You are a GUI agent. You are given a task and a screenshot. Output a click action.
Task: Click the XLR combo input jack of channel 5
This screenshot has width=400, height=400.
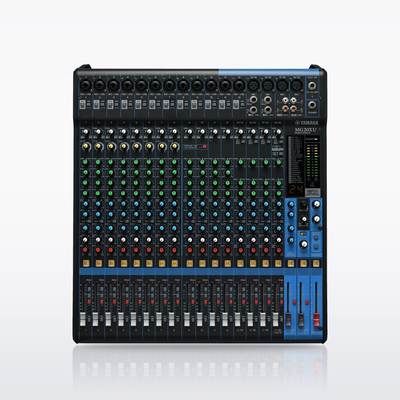click(141, 86)
